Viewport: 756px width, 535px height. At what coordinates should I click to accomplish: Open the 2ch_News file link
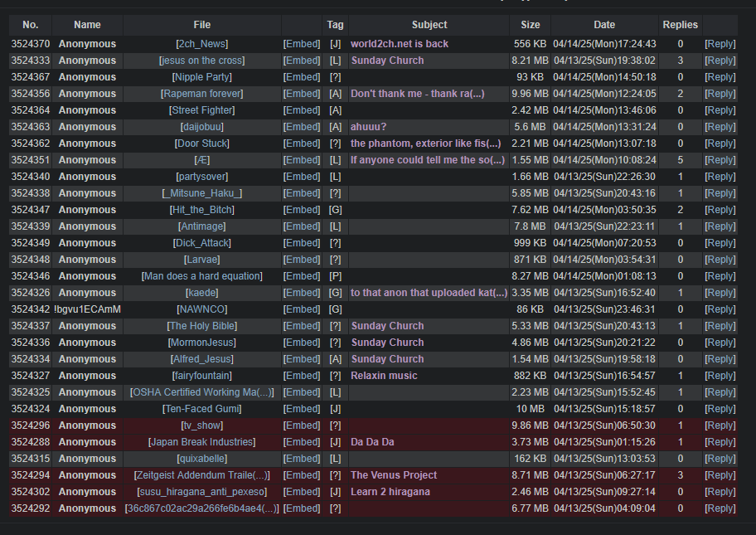202,44
